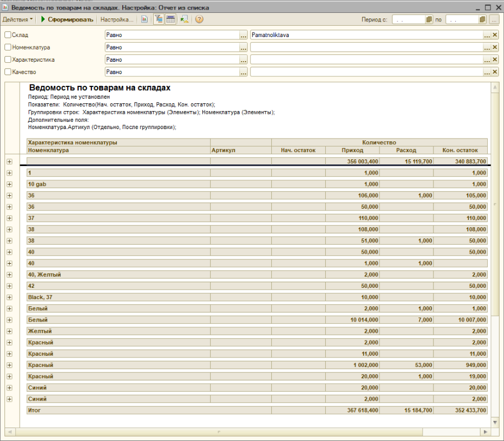Open the Качество value picker ellipsis
This screenshot has width=504, height=441.
pyautogui.click(x=487, y=72)
